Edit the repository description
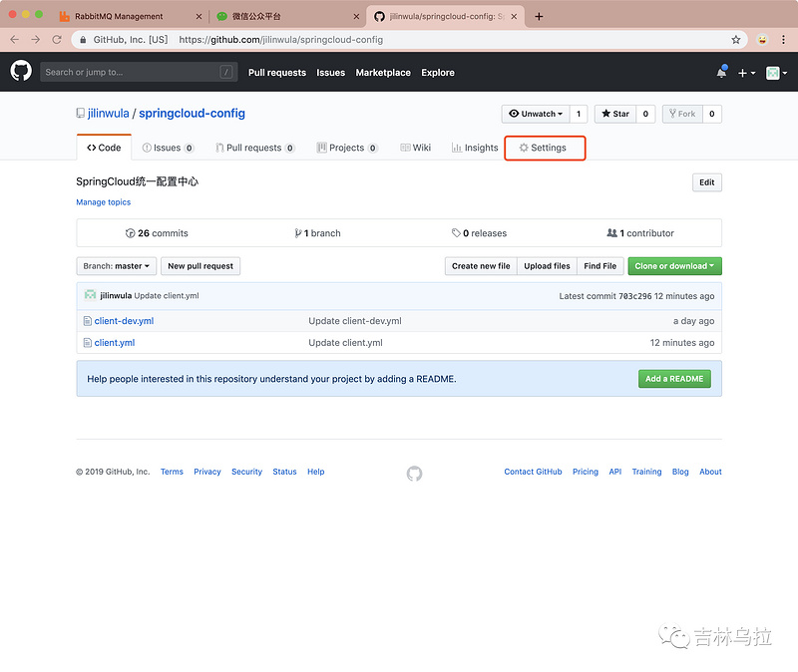 coord(707,182)
